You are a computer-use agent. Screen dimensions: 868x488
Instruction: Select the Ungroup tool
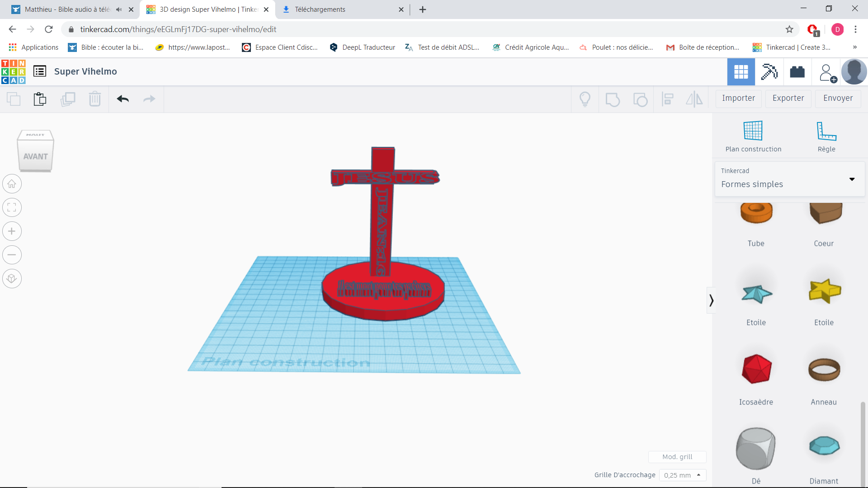coord(640,99)
